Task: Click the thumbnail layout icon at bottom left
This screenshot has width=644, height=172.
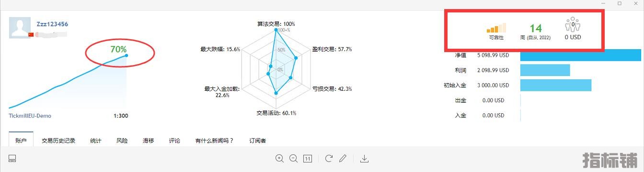Action: pyautogui.click(x=12, y=158)
